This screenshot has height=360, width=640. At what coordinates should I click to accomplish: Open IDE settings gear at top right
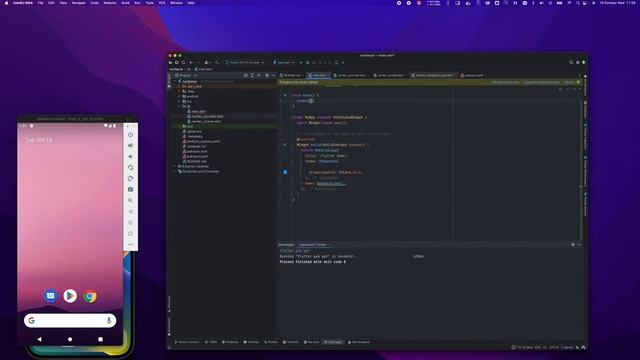click(x=578, y=62)
